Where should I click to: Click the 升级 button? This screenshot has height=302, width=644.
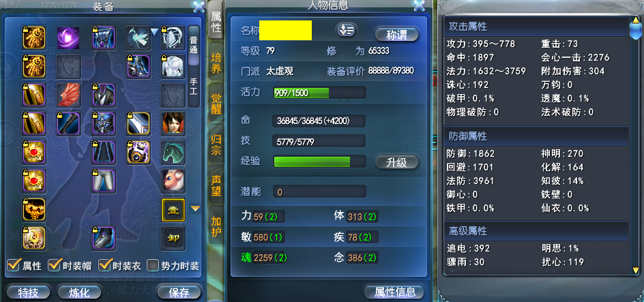(x=396, y=162)
